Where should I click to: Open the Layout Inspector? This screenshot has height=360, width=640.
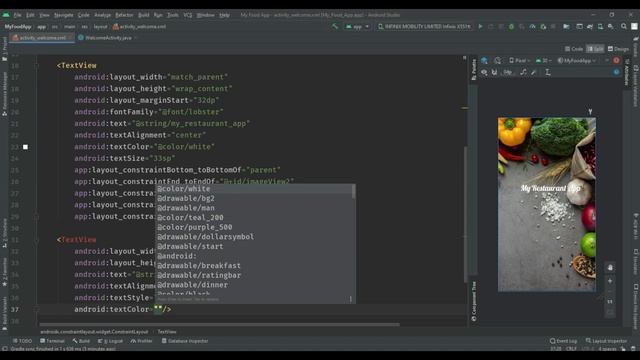pos(607,341)
